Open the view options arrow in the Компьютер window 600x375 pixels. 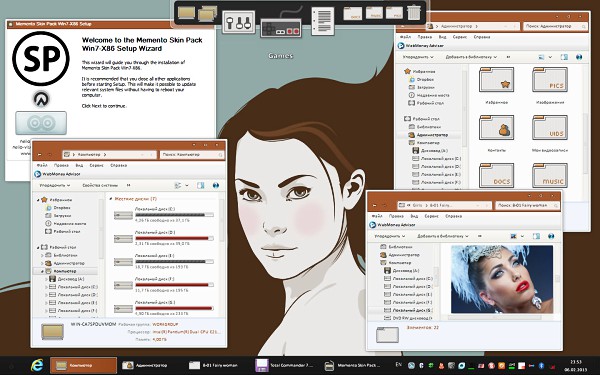click(187, 185)
